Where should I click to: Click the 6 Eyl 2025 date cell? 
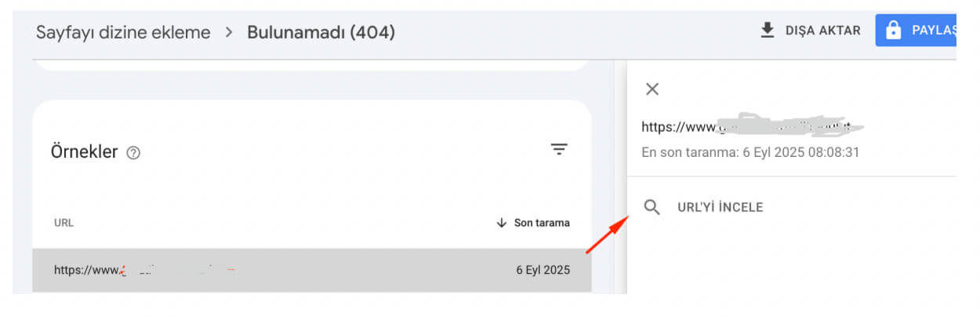click(x=543, y=270)
